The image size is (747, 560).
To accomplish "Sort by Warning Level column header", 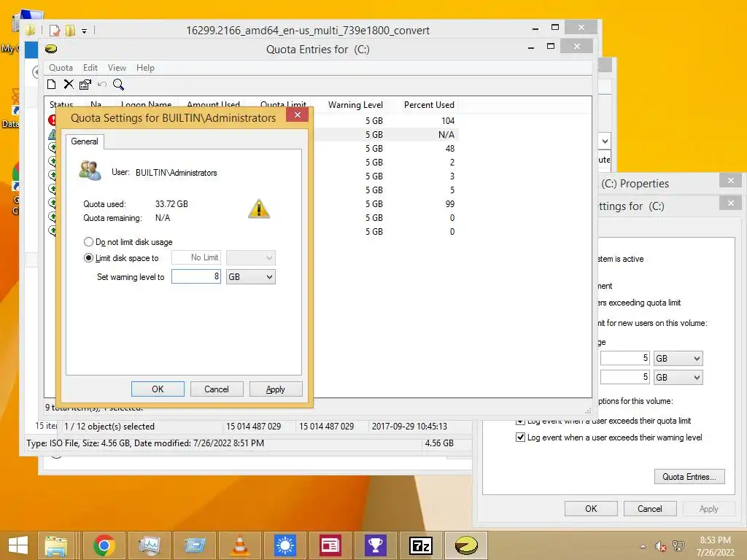I will coord(355,105).
